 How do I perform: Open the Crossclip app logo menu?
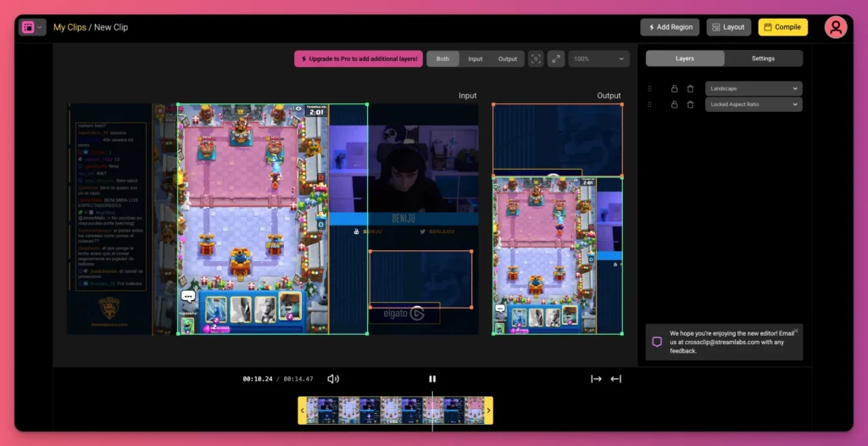tap(32, 27)
